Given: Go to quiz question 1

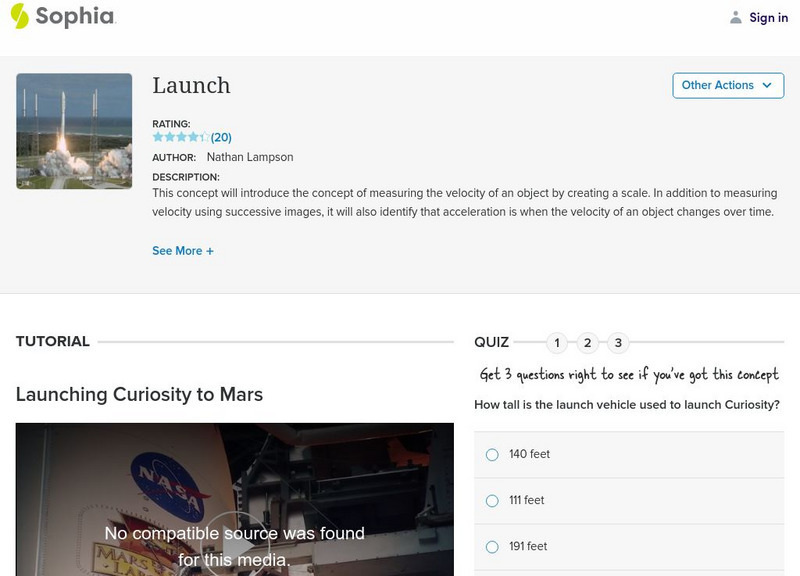Looking at the screenshot, I should pyautogui.click(x=557, y=343).
